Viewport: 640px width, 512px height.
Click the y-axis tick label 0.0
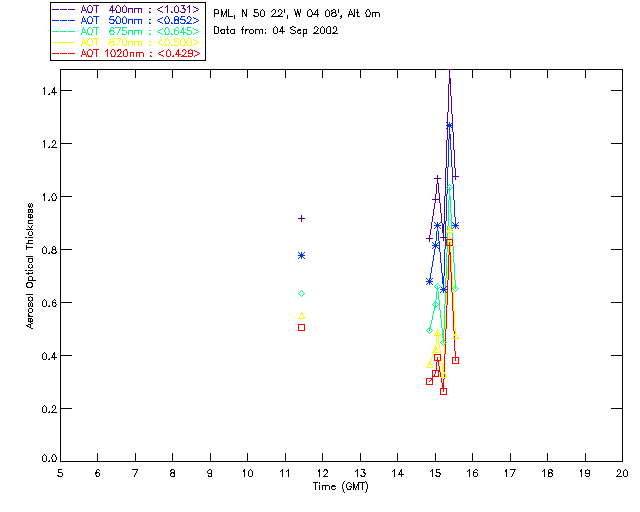(49, 459)
